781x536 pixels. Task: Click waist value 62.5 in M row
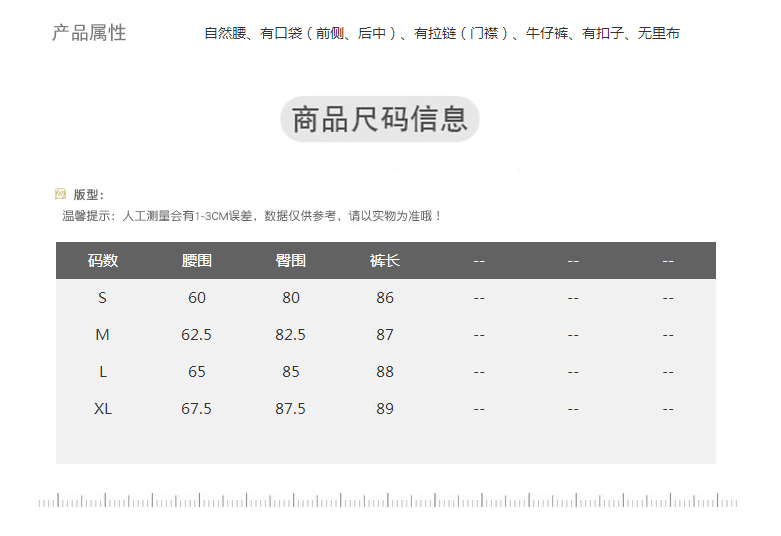pyautogui.click(x=197, y=335)
